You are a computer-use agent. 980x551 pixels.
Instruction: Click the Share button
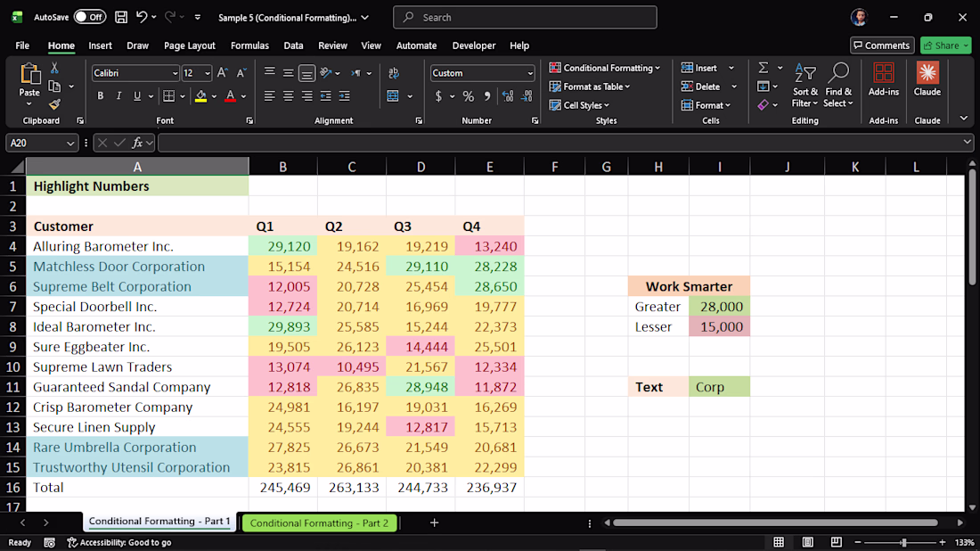tap(945, 45)
